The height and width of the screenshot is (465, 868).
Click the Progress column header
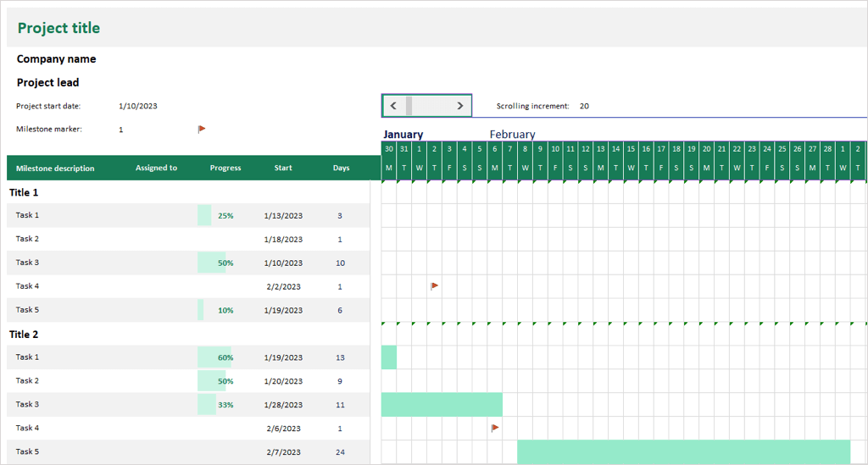[225, 169]
